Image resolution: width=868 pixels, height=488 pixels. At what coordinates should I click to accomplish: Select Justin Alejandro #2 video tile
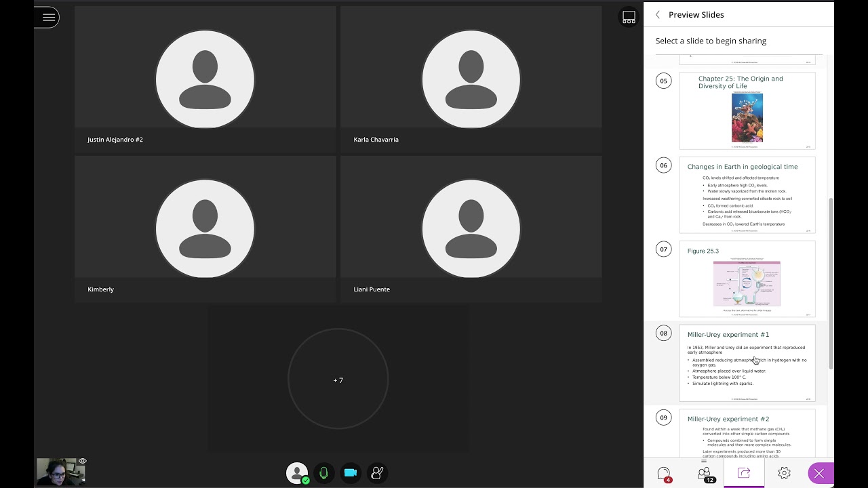(205, 79)
